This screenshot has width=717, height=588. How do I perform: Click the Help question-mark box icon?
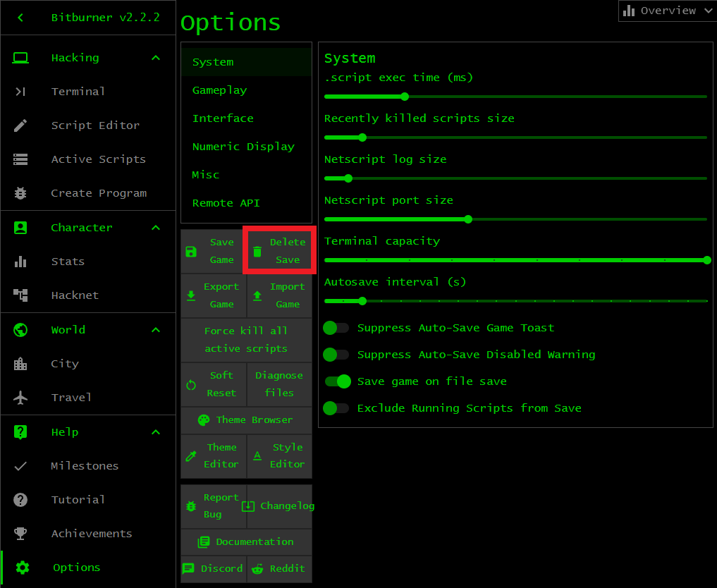tap(20, 432)
